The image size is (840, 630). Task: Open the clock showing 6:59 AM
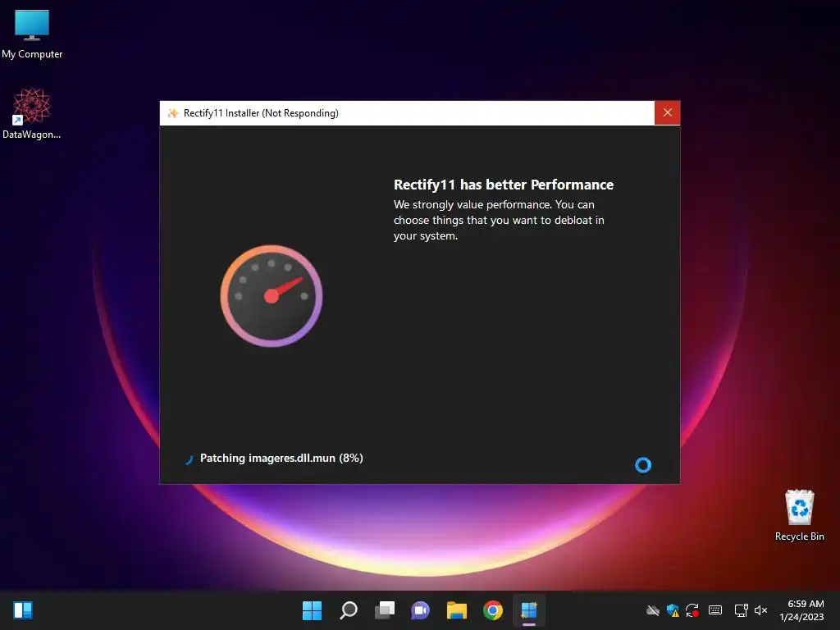click(801, 610)
